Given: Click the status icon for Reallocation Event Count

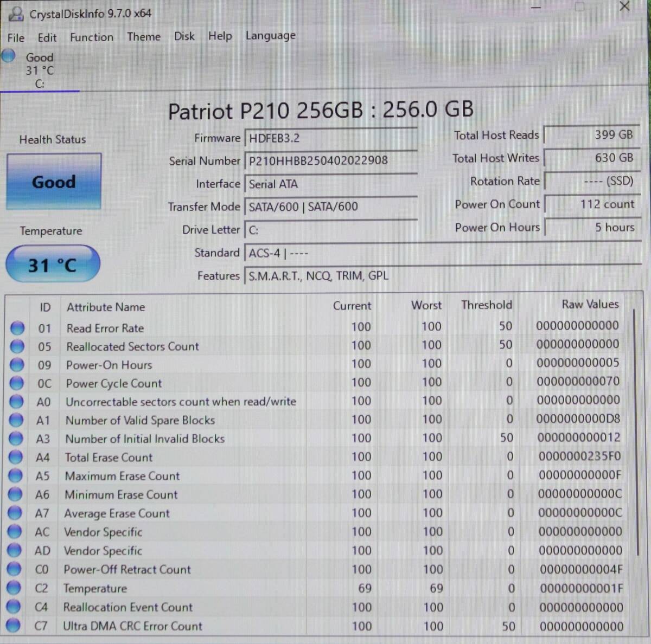Looking at the screenshot, I should click(13, 607).
